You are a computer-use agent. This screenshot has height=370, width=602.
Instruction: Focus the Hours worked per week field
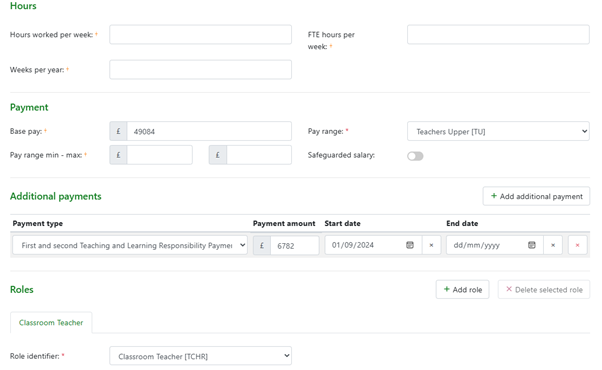tap(200, 35)
